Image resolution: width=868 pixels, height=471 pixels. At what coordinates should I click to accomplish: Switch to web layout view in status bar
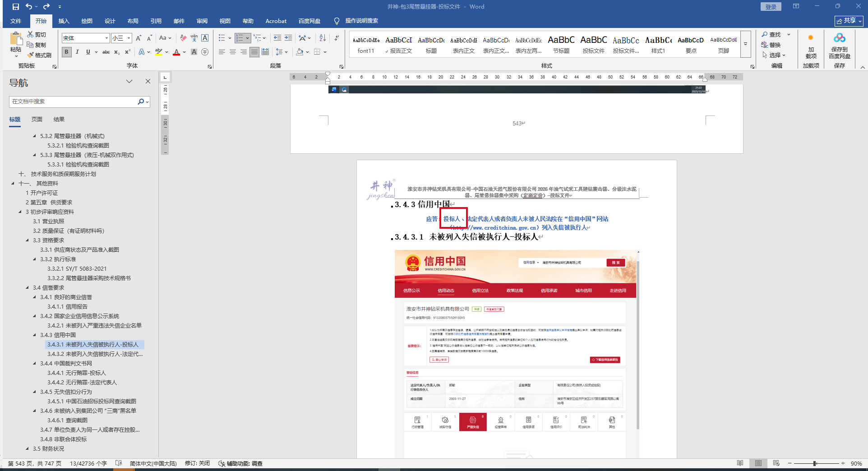pos(776,463)
